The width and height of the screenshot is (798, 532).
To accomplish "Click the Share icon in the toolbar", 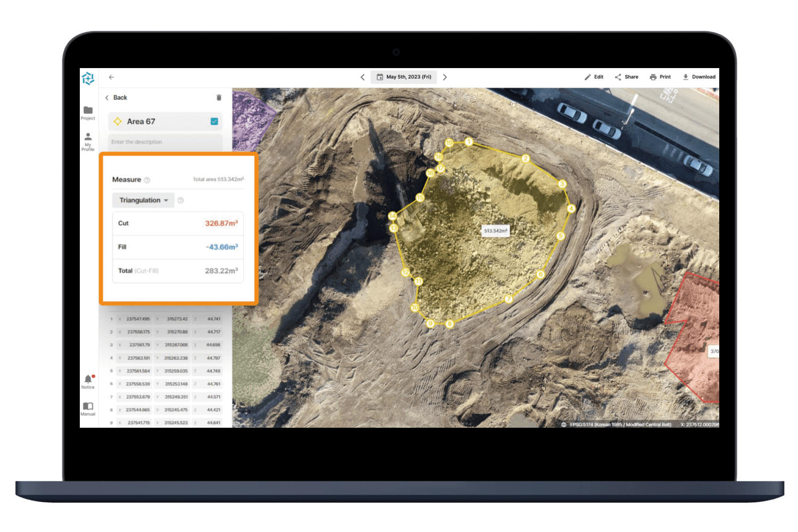I will click(626, 77).
